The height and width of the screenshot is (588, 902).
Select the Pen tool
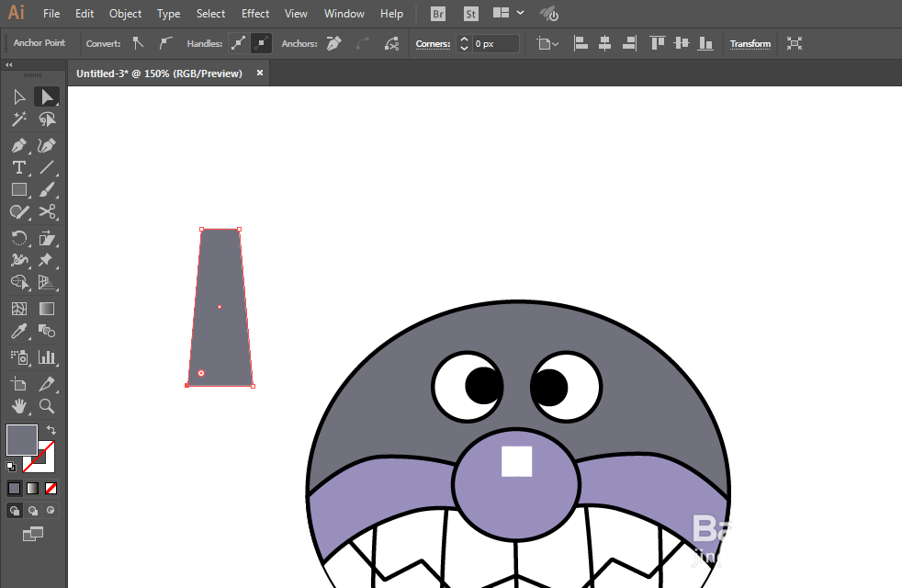click(x=19, y=145)
